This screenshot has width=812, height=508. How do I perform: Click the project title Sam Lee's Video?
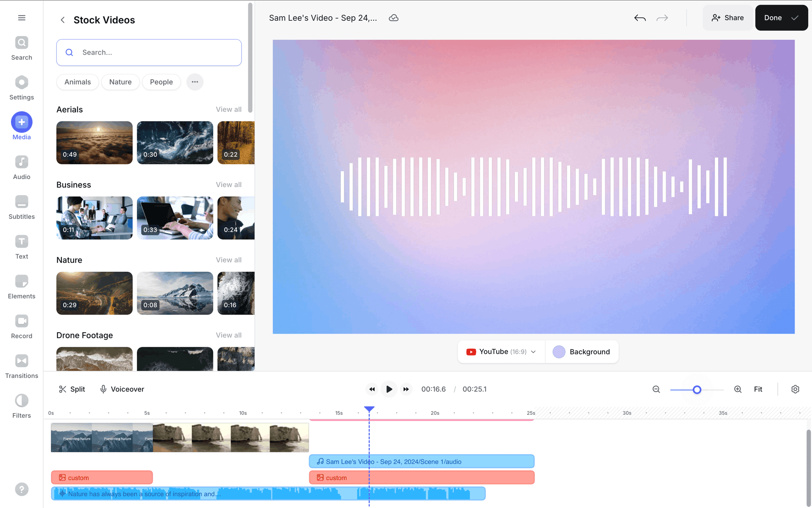click(323, 18)
